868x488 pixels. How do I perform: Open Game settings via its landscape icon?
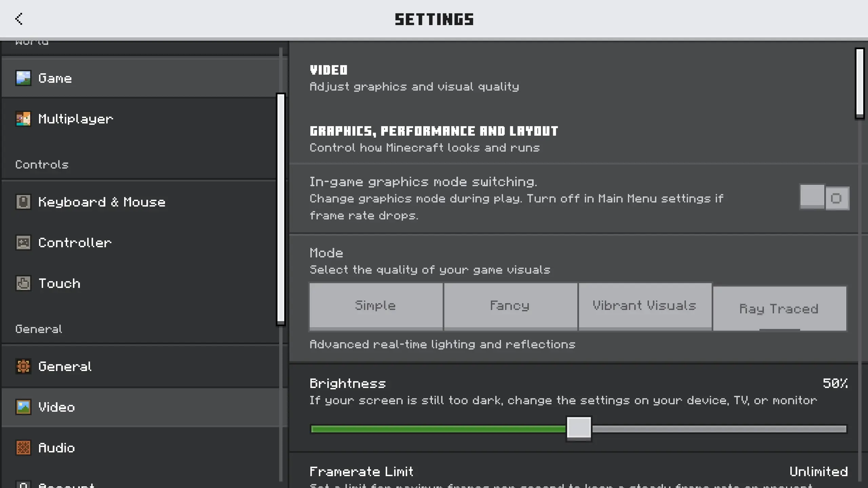pyautogui.click(x=23, y=78)
